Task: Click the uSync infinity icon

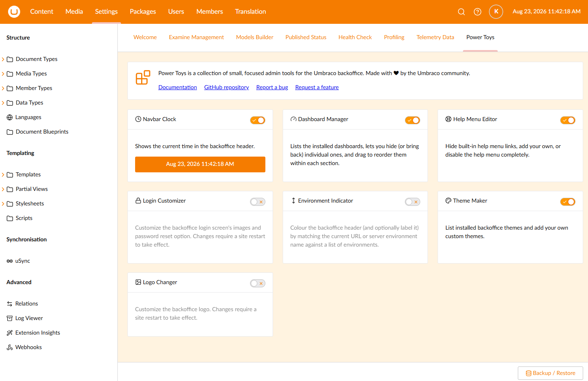Action: [x=10, y=261]
